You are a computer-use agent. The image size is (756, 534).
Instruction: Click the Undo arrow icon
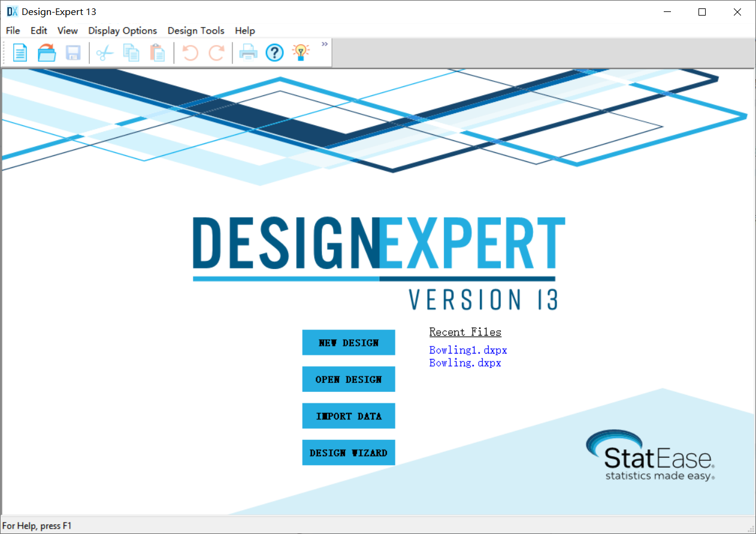click(190, 53)
